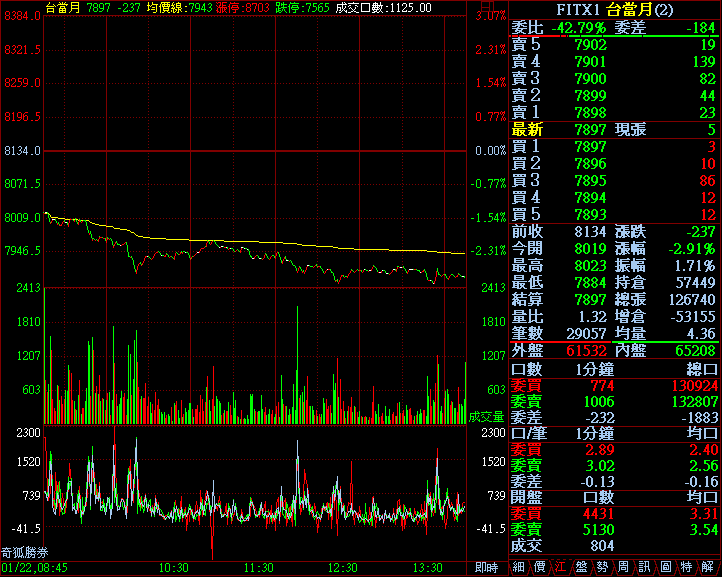
Task: Click the 均價線:7943 label in chart header
Action: click(x=180, y=8)
